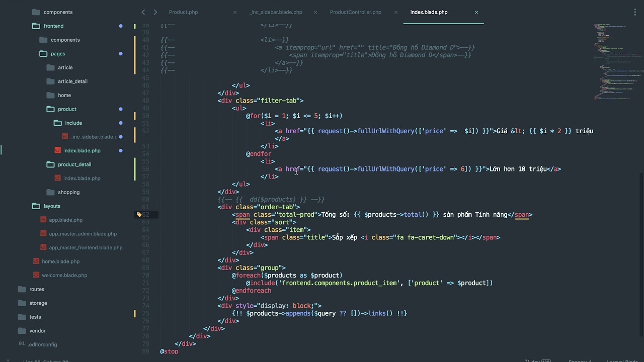Screen dimensions: 644x362
Task: Click 'frontend.components.product_item' in the @include line
Action: pyautogui.click(x=339, y=283)
